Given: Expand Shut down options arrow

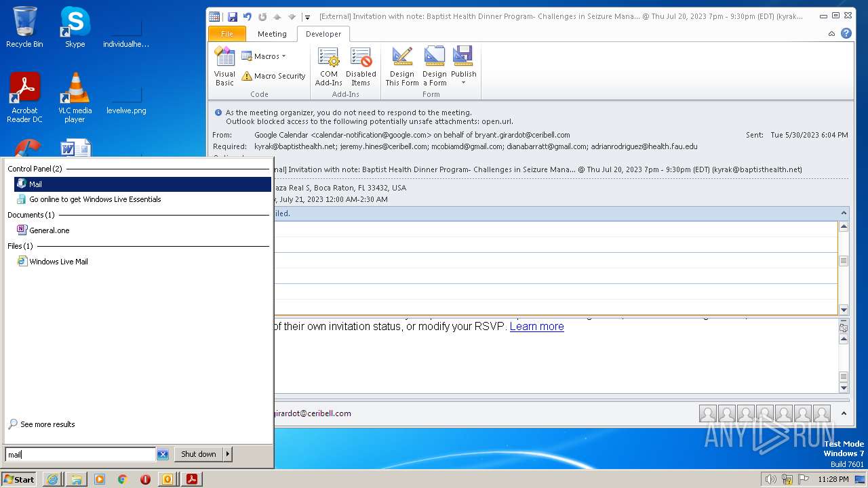Looking at the screenshot, I should [x=228, y=454].
